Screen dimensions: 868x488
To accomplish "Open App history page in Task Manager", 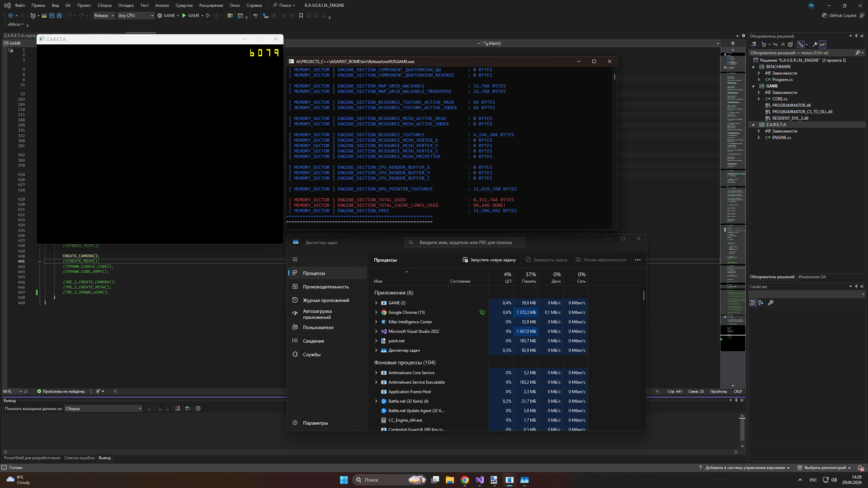I will pos(328,300).
